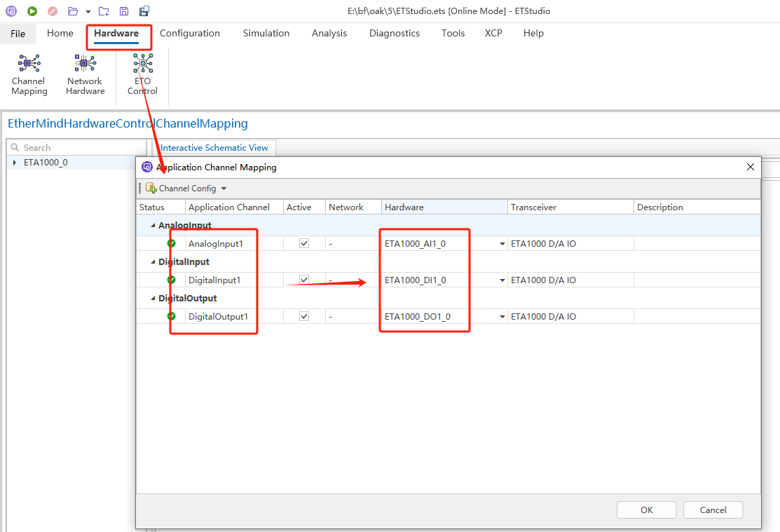
Task: Click the green start button in title toolbar
Action: click(32, 11)
